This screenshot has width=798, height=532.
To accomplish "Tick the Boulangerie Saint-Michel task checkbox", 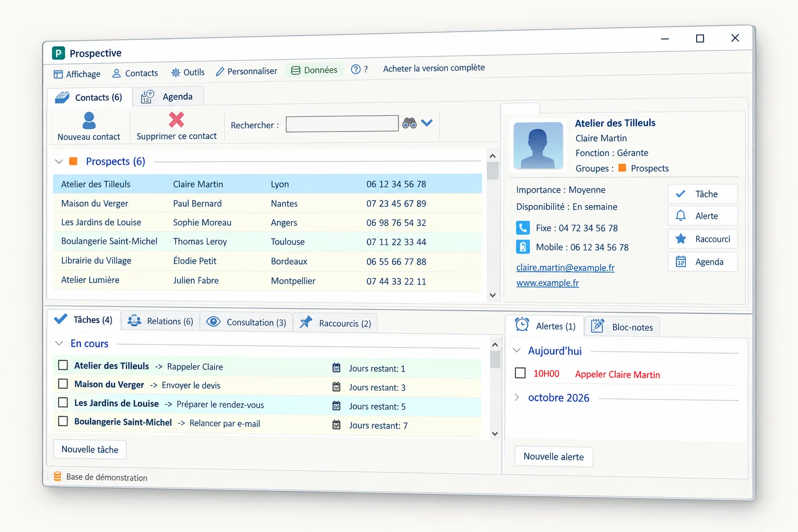I will (63, 421).
